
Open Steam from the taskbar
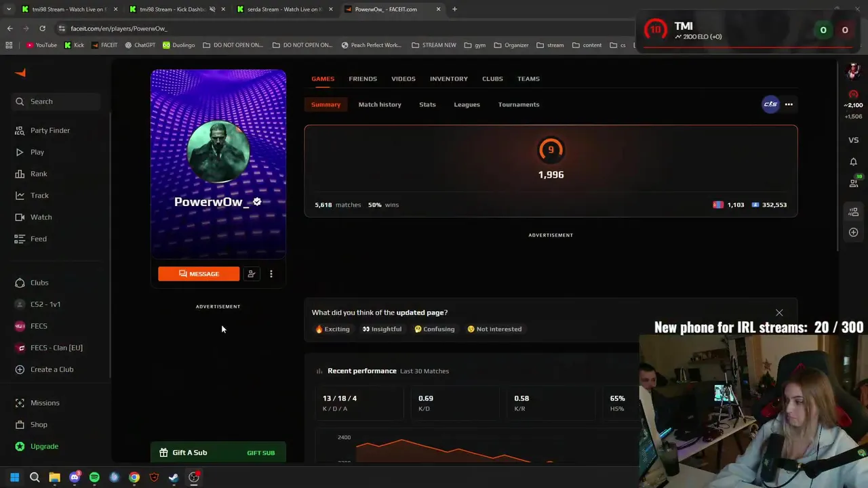point(174,477)
